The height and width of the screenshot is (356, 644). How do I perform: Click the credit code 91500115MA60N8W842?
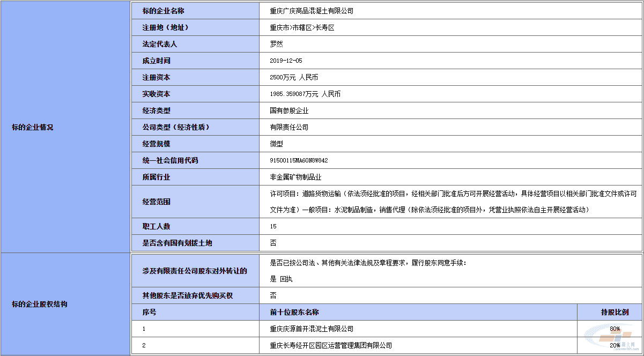point(299,160)
